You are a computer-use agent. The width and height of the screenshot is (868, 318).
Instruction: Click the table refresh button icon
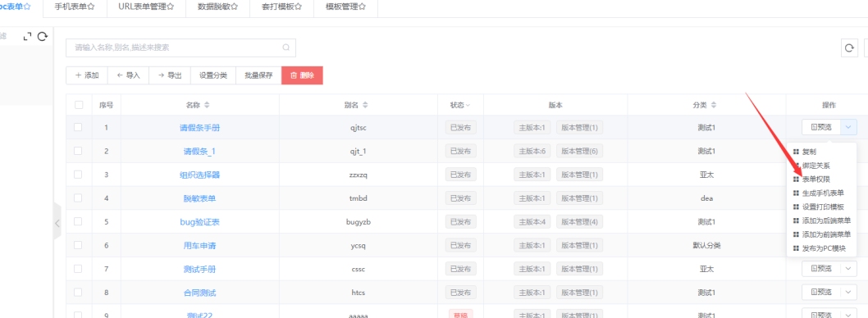pyautogui.click(x=849, y=48)
